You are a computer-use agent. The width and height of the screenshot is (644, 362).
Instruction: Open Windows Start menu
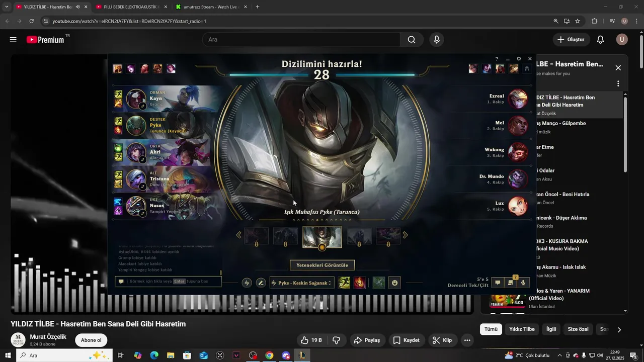[8, 355]
